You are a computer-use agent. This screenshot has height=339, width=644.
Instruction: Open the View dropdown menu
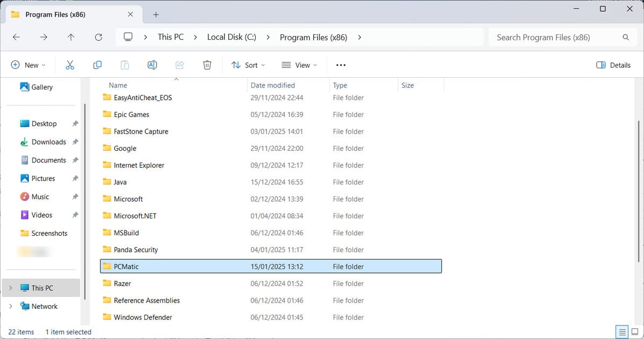(x=299, y=65)
